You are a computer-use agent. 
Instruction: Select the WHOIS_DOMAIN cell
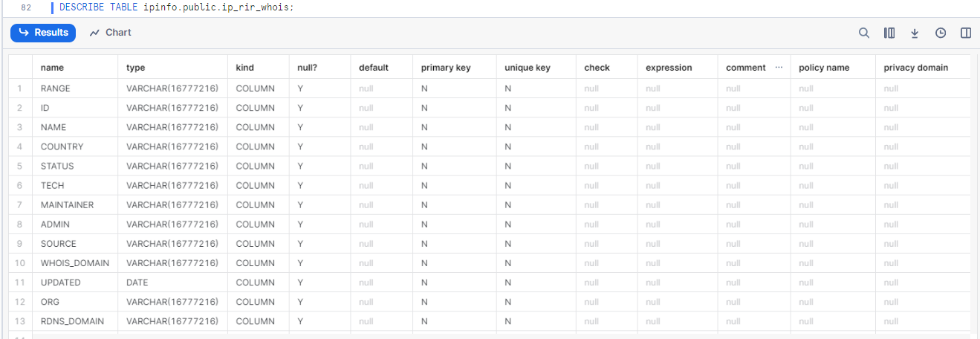click(x=75, y=262)
